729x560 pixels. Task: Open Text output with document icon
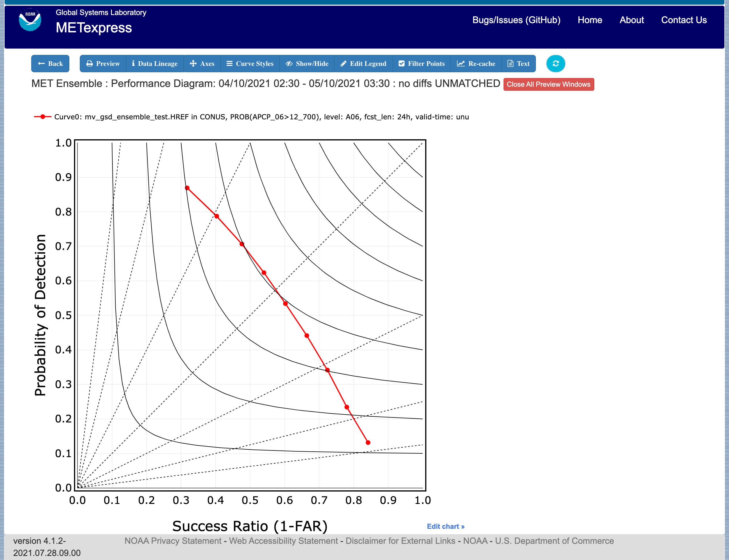(519, 63)
